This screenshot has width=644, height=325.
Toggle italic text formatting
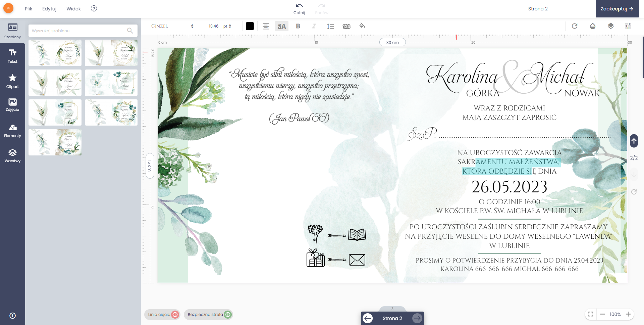(314, 26)
